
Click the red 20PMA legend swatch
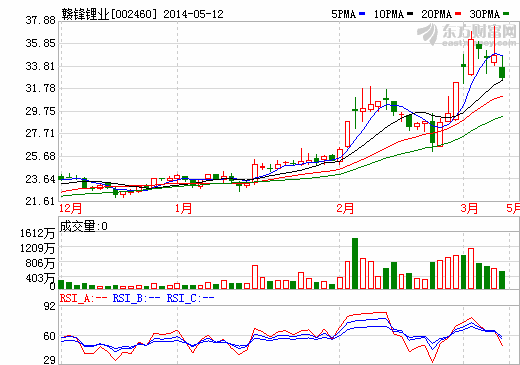(458, 14)
